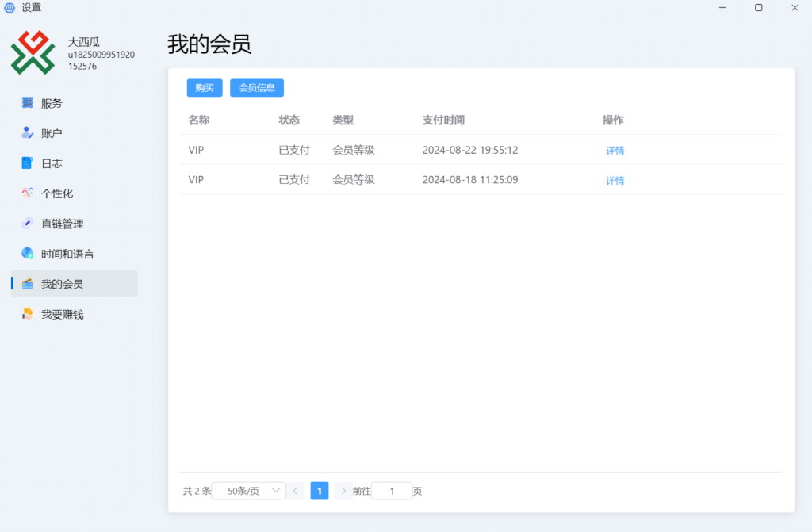This screenshot has width=812, height=532.
Task: Click the 时间和语言 globe icon
Action: tap(26, 253)
